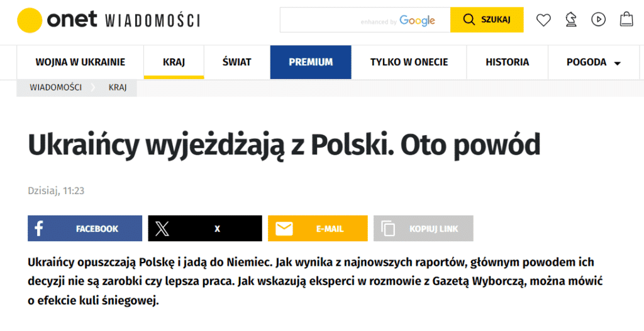Click the Onet yellow circle logo
The width and height of the screenshot is (644, 331).
point(30,20)
